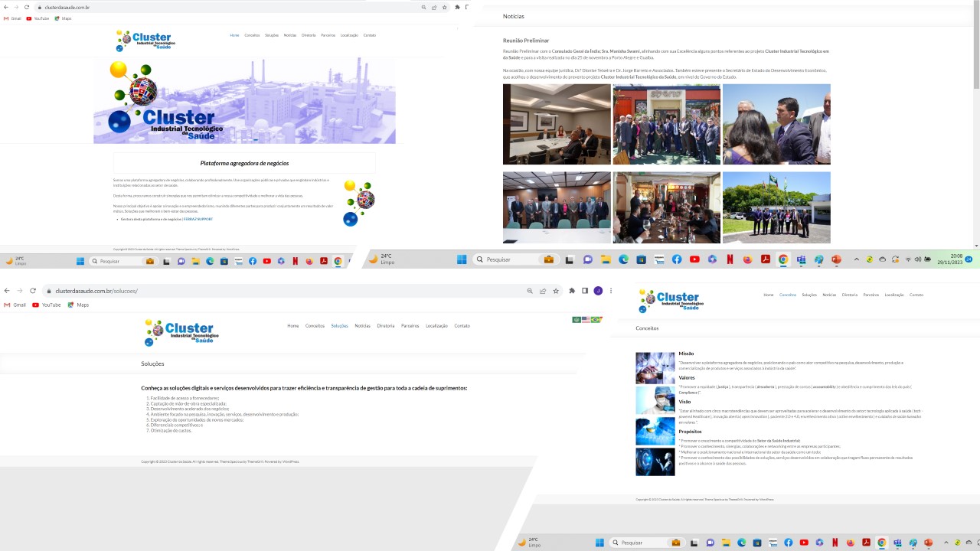Open the volume control in the system tray
980x551 pixels.
tap(917, 259)
